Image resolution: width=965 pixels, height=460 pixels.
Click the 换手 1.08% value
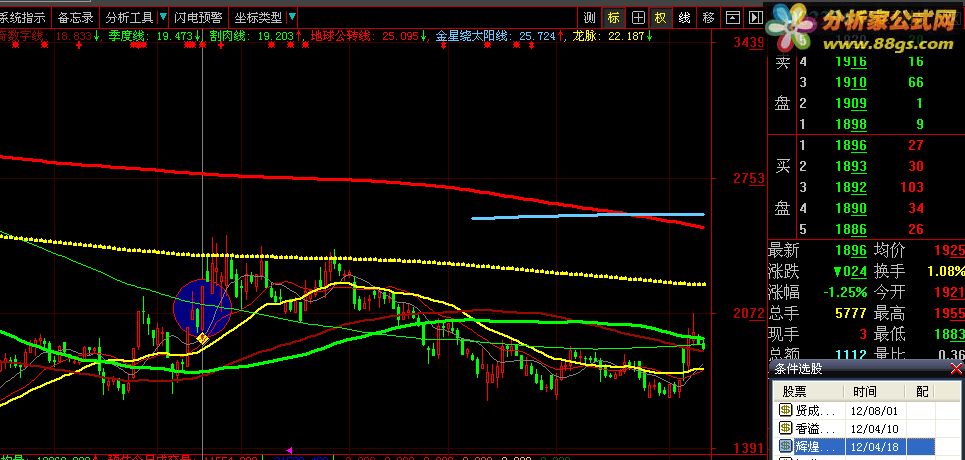click(945, 271)
